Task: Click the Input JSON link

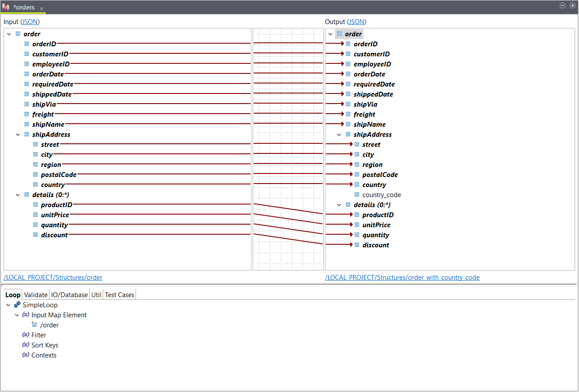Action: click(30, 22)
